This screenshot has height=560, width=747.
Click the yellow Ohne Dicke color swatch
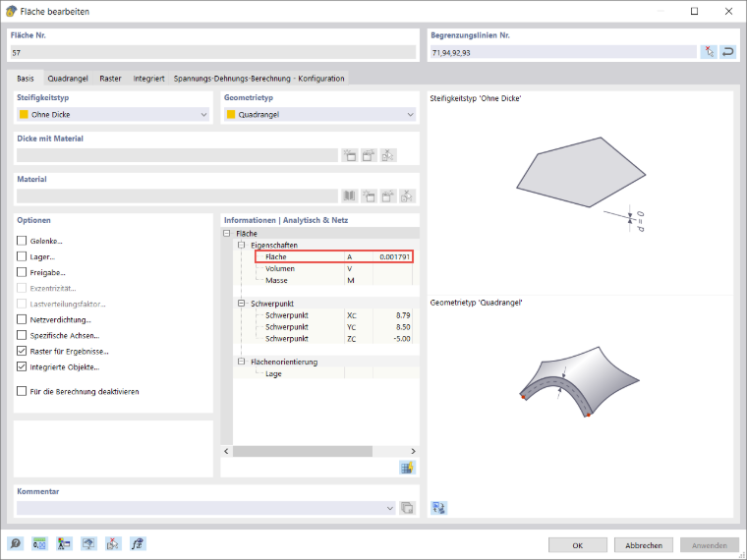24,114
